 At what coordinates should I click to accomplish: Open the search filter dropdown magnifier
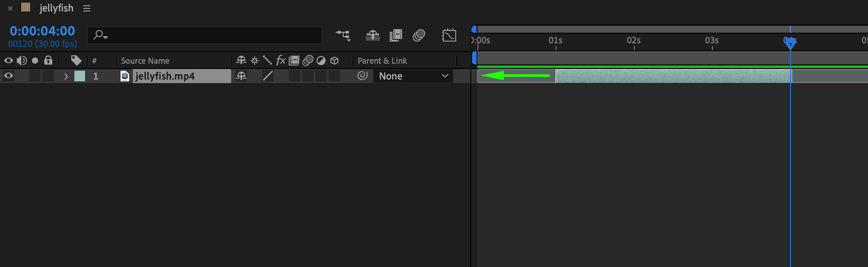[x=100, y=35]
